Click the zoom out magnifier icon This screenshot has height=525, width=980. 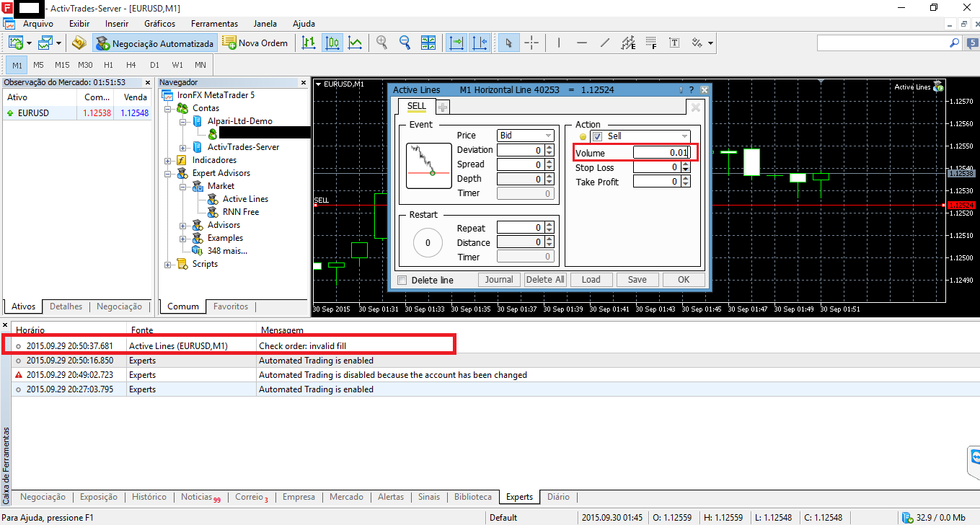(x=405, y=43)
